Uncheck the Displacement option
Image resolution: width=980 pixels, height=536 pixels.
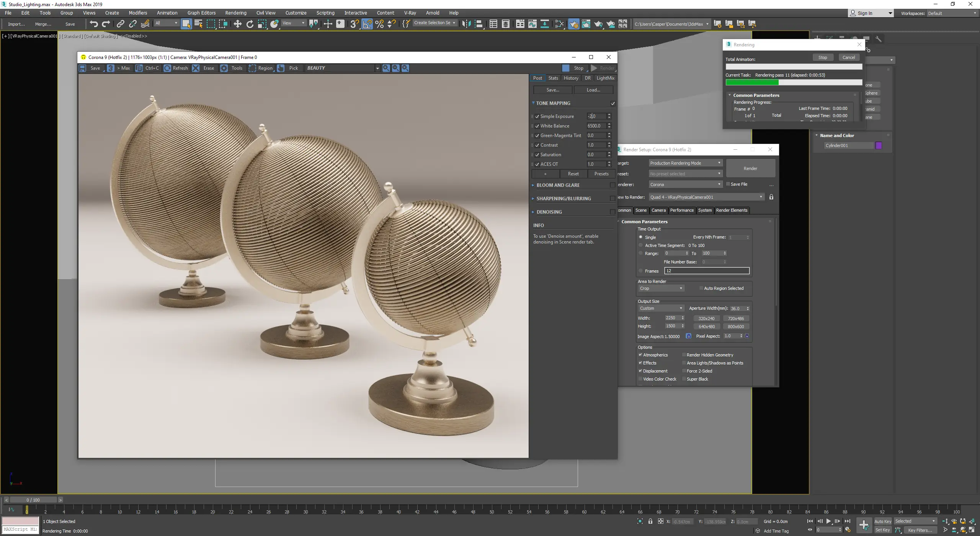(640, 371)
